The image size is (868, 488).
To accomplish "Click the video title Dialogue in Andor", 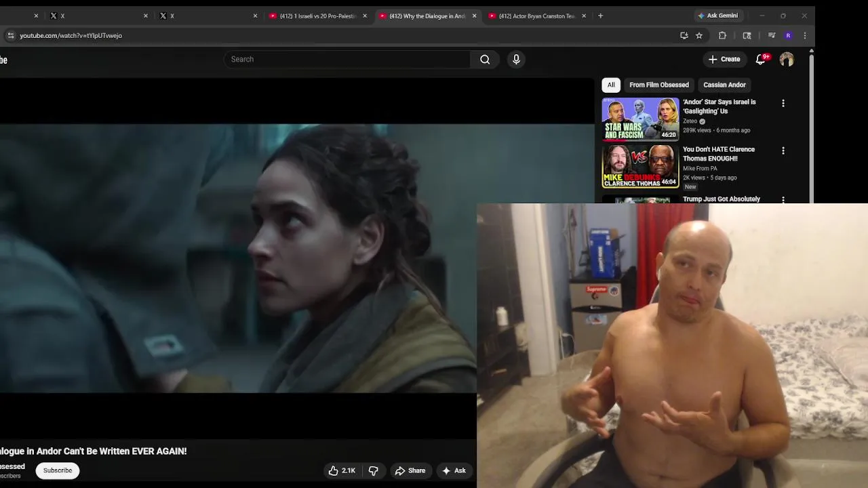I will (x=93, y=451).
